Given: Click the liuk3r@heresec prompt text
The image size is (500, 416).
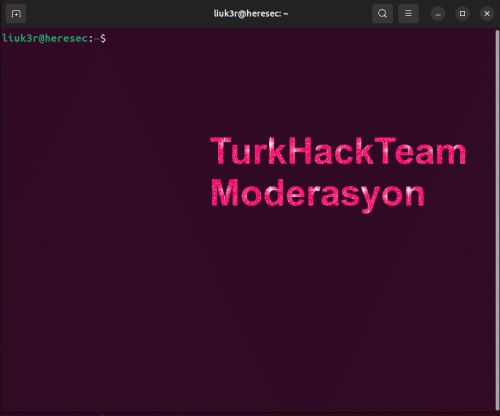Looking at the screenshot, I should click(x=45, y=38).
